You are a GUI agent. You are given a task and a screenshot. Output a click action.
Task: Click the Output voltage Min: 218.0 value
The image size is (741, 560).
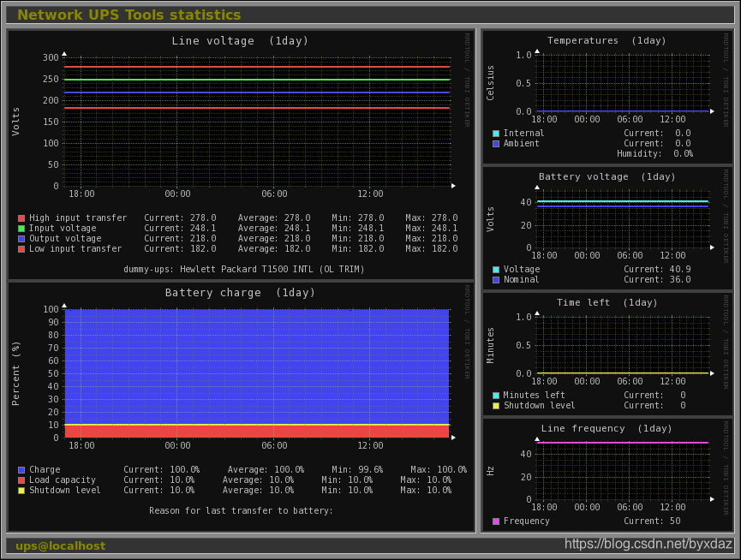pyautogui.click(x=358, y=239)
